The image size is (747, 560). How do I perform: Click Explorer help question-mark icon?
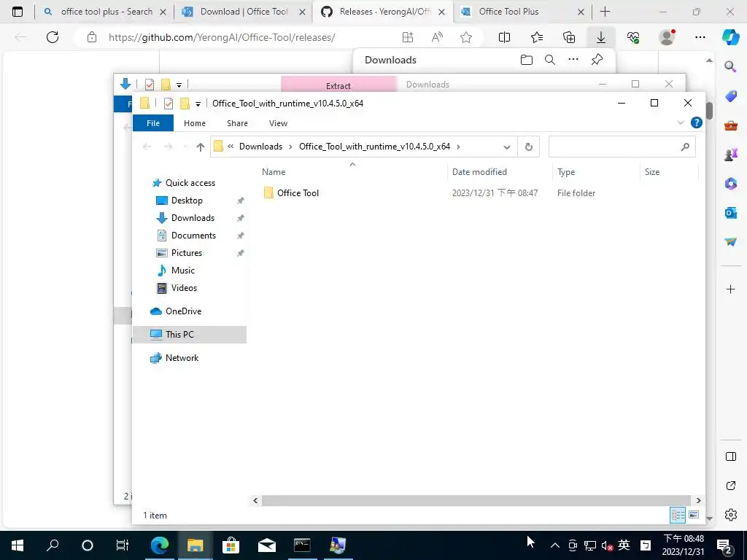point(696,122)
